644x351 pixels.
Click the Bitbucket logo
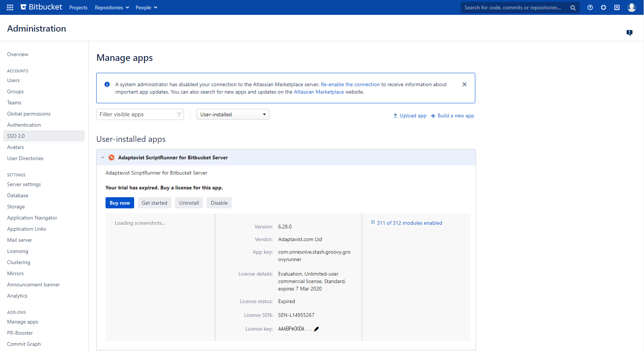[x=41, y=7]
